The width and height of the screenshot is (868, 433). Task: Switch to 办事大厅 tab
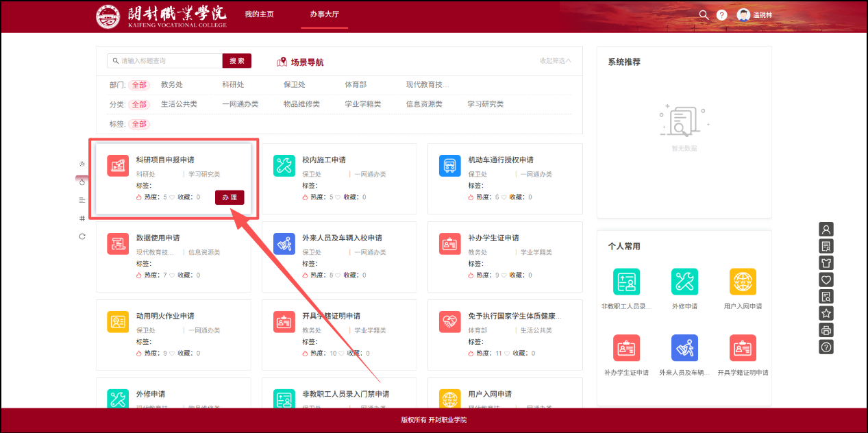pyautogui.click(x=324, y=14)
